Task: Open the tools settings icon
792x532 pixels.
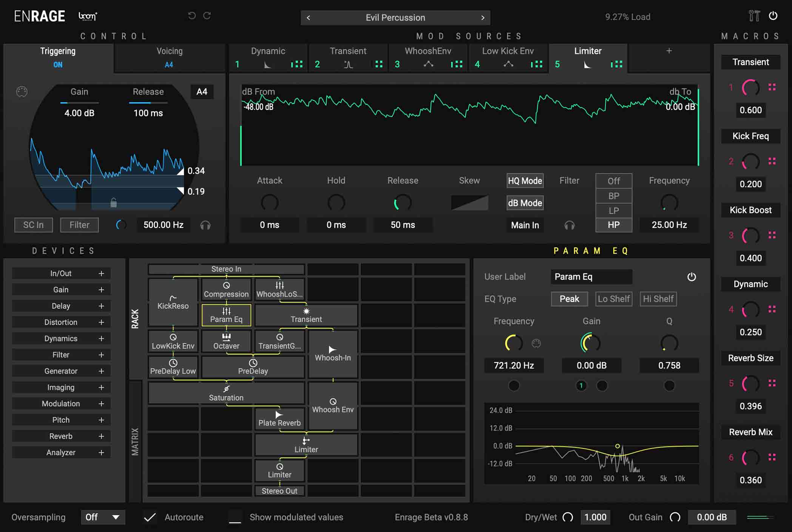Action: [754, 16]
